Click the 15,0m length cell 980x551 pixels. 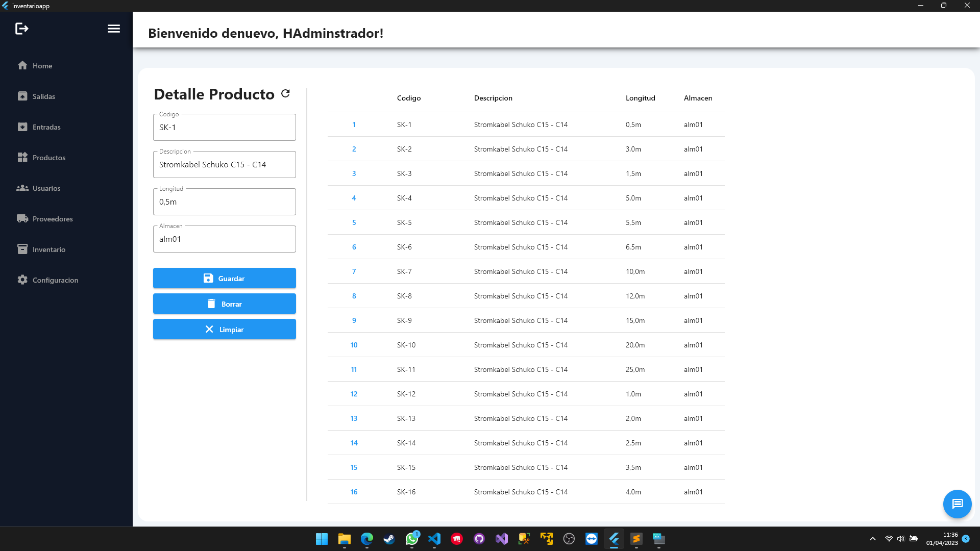(x=635, y=320)
